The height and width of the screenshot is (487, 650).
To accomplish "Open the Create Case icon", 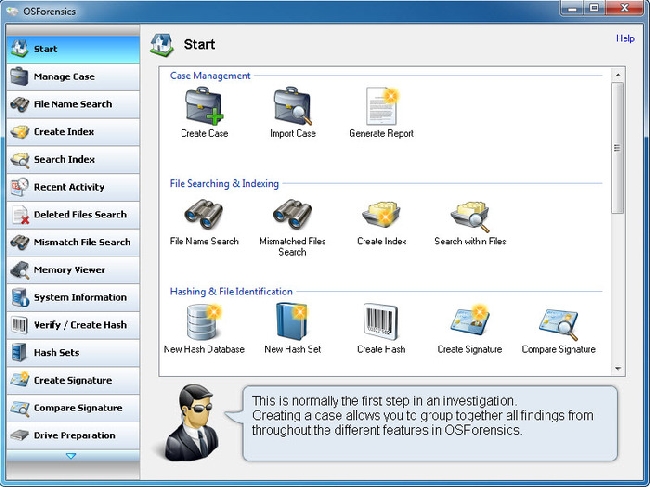I will [204, 106].
